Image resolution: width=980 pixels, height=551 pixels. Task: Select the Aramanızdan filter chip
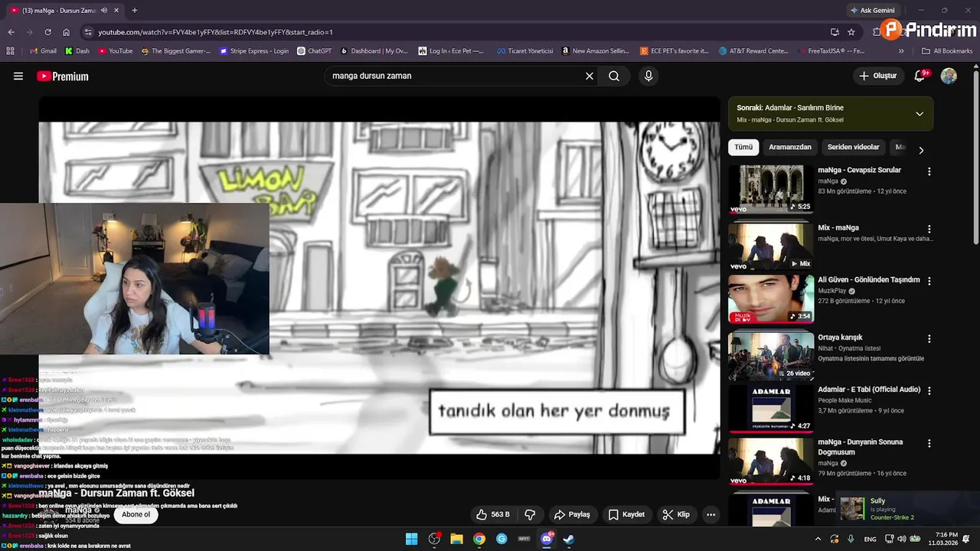pos(790,147)
